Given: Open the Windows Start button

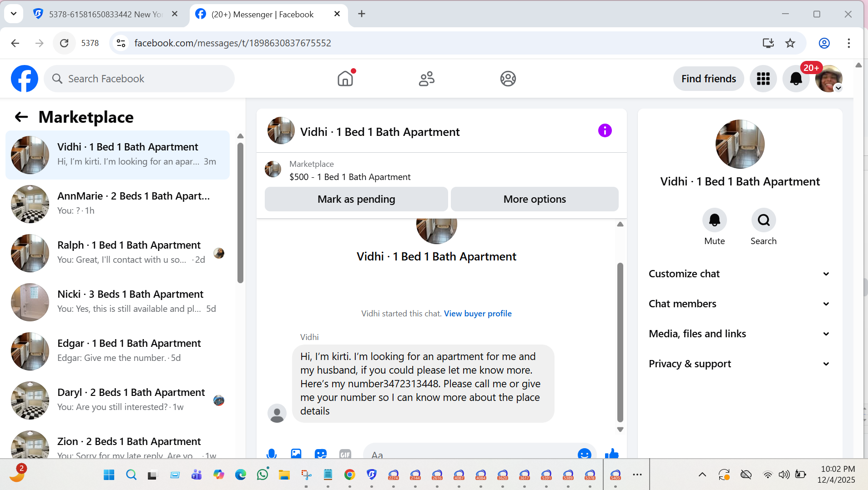Looking at the screenshot, I should 109,475.
